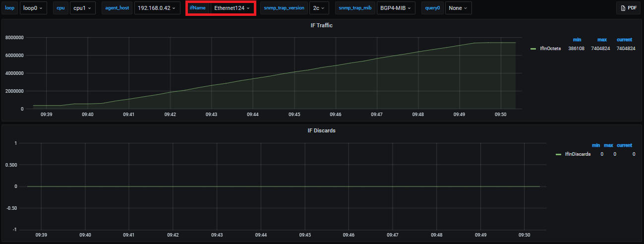644x244 pixels.
Task: Open the snmp_trap_version 2c dropdown
Action: click(x=320, y=8)
